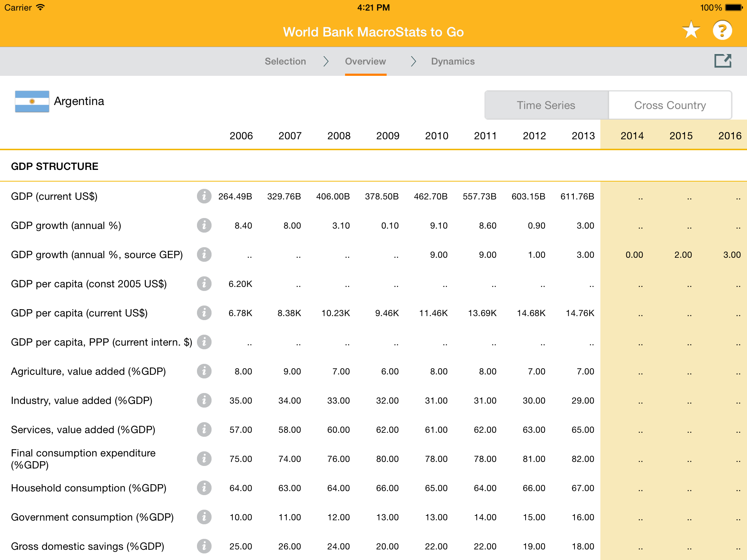Go to the Selection step
Viewport: 747px width, 560px height.
tap(285, 61)
